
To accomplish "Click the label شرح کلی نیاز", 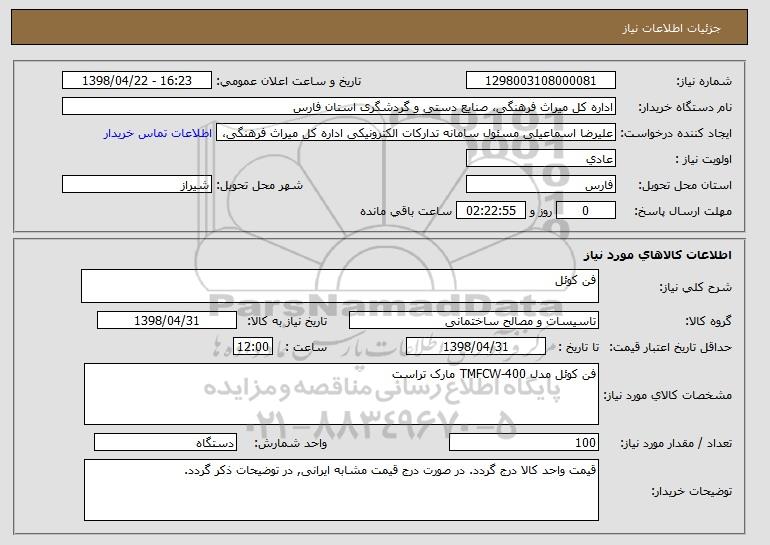I will 695,287.
